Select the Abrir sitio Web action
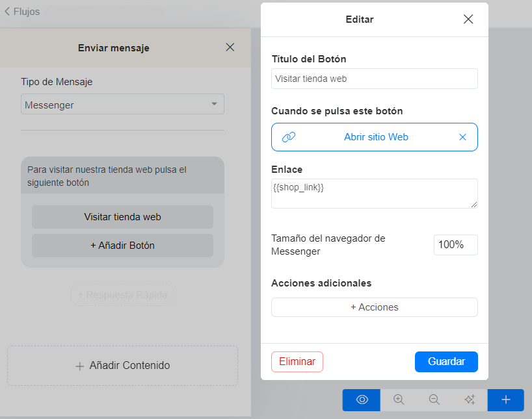 [374, 137]
